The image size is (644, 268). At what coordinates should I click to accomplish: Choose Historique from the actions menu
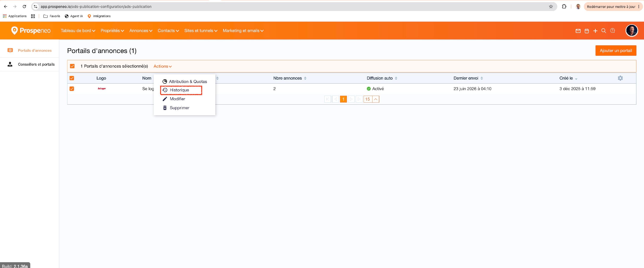[x=181, y=90]
